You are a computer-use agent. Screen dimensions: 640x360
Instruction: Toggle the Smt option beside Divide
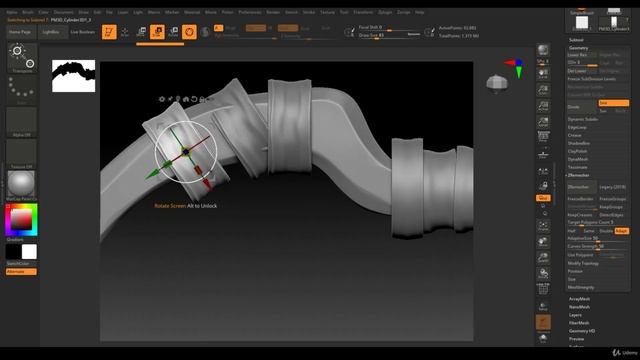[x=613, y=103]
